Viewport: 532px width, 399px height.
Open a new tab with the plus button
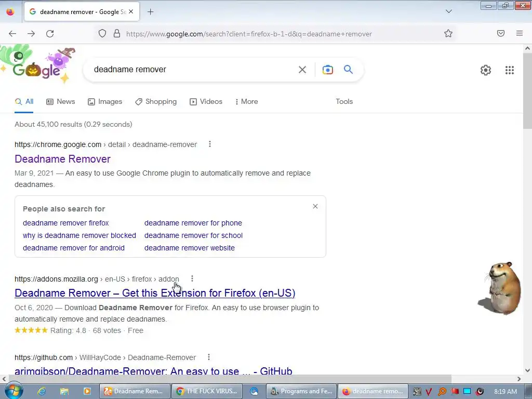(150, 12)
